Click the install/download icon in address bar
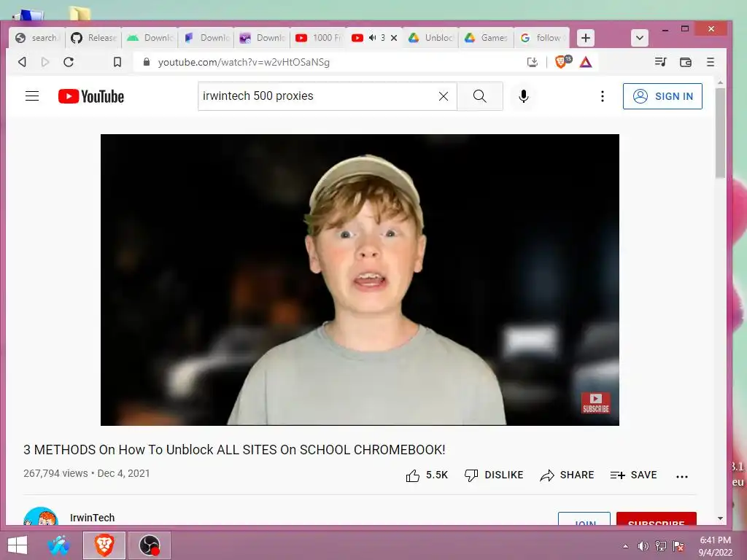The image size is (747, 560). click(x=532, y=62)
